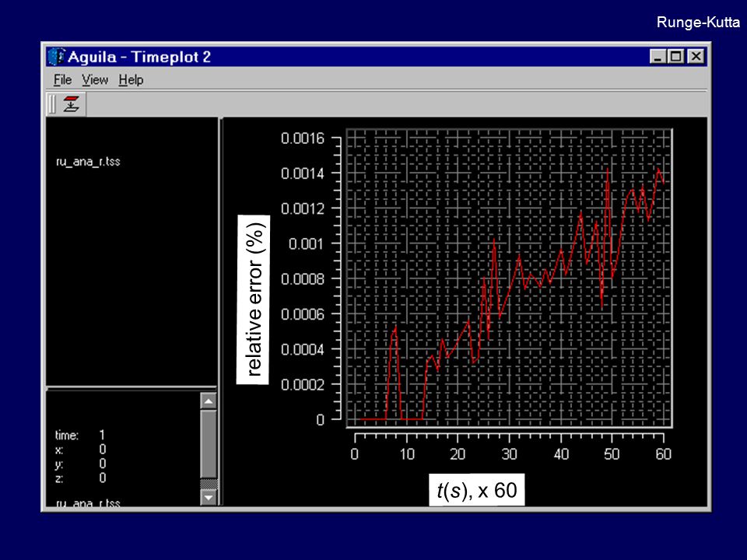The height and width of the screenshot is (560, 747).
Task: Select the ru_ana_r.tss entry in the upper legend pane
Action: click(x=88, y=162)
